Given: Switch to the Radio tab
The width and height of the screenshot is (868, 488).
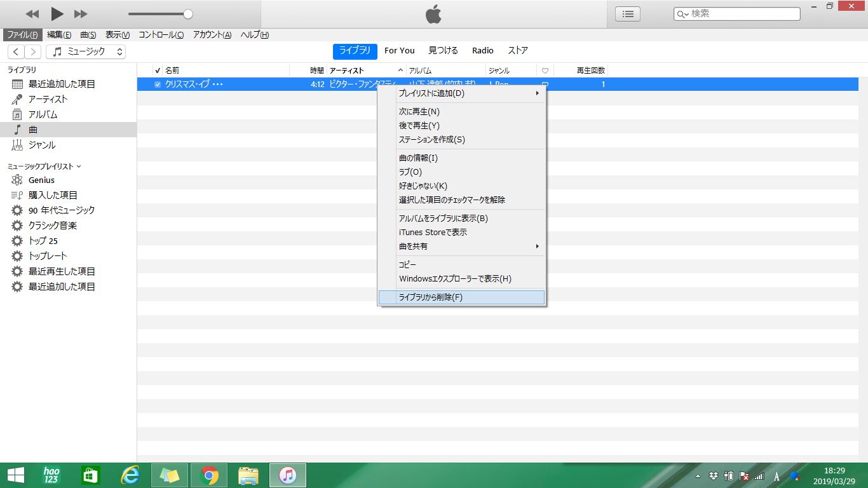Looking at the screenshot, I should pos(483,51).
